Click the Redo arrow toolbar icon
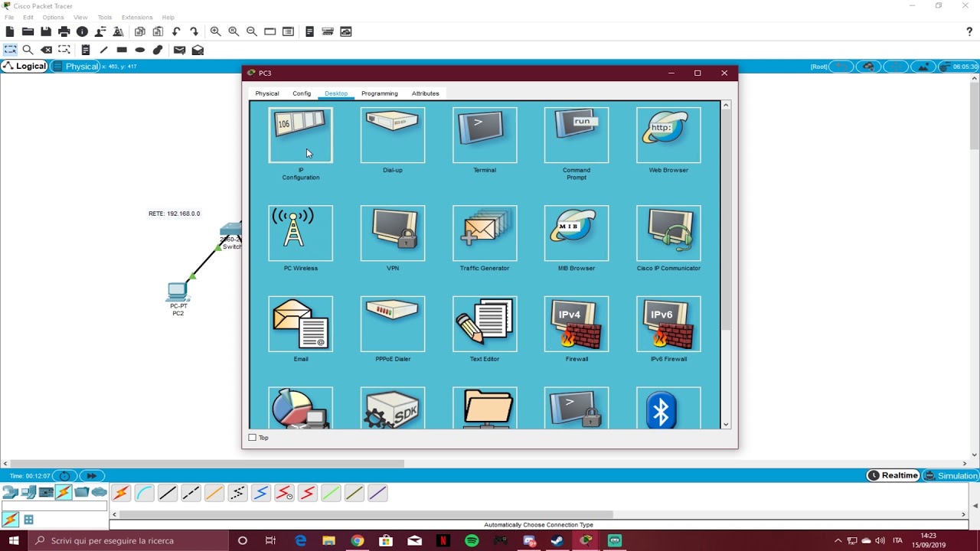 tap(194, 31)
